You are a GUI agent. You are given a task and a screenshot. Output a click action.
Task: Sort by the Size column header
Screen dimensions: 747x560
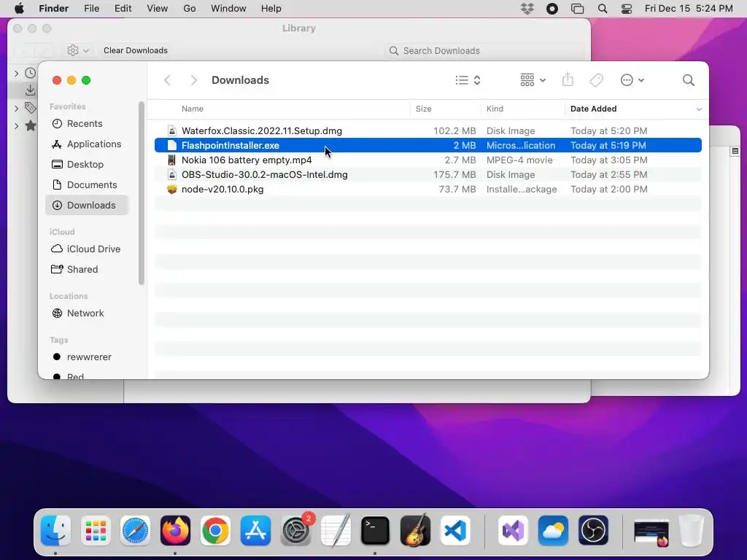tap(424, 109)
